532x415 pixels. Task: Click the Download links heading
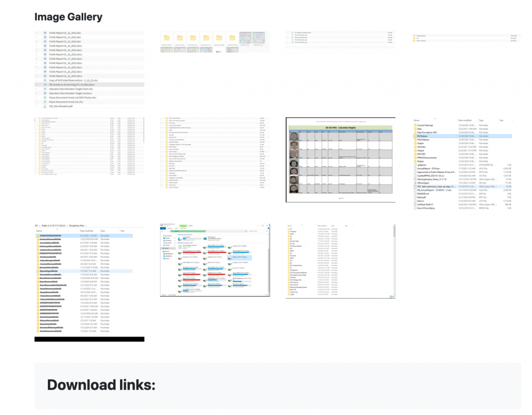101,385
